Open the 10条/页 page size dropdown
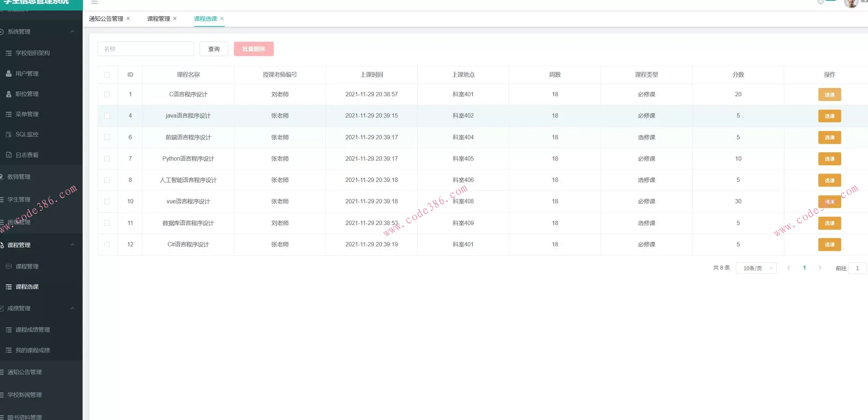This screenshot has width=868, height=420. tap(756, 268)
